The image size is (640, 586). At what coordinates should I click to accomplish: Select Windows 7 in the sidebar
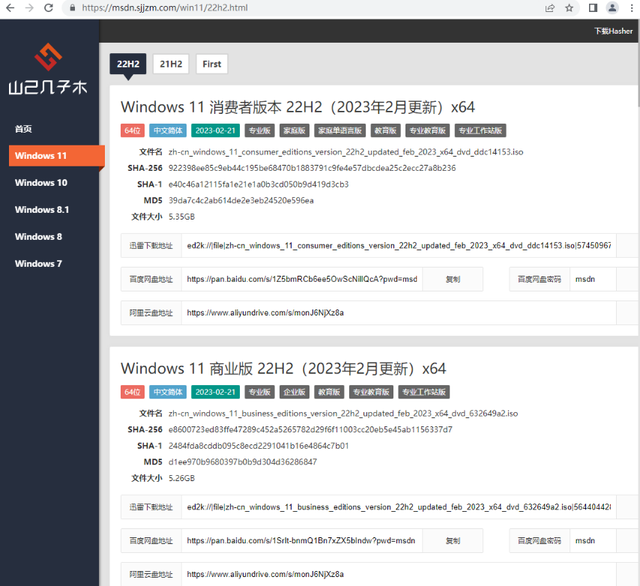click(38, 263)
